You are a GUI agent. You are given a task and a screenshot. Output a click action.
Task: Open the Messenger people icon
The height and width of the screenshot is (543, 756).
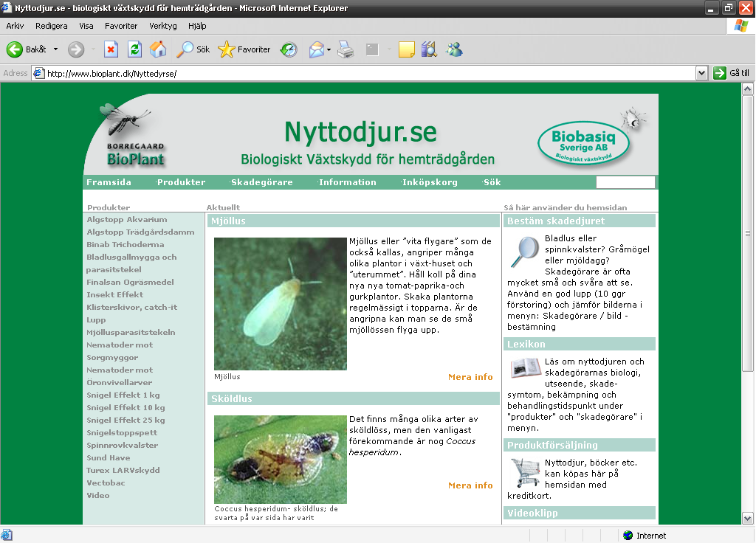pos(454,49)
